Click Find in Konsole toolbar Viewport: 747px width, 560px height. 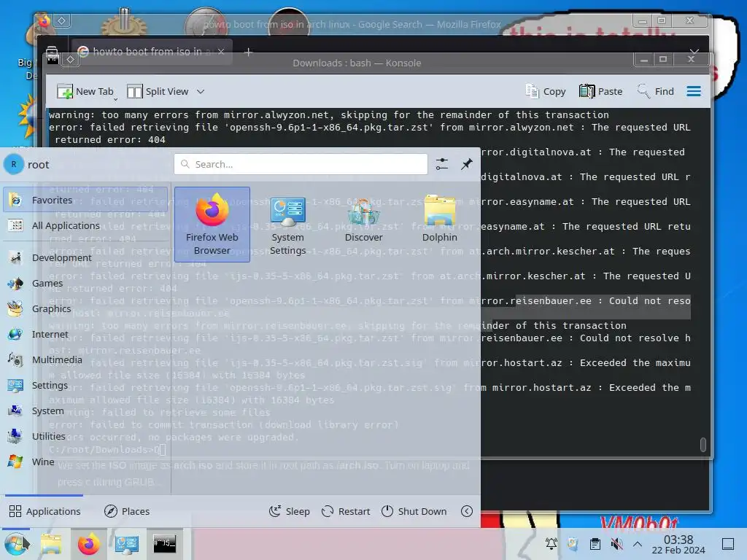(x=656, y=91)
